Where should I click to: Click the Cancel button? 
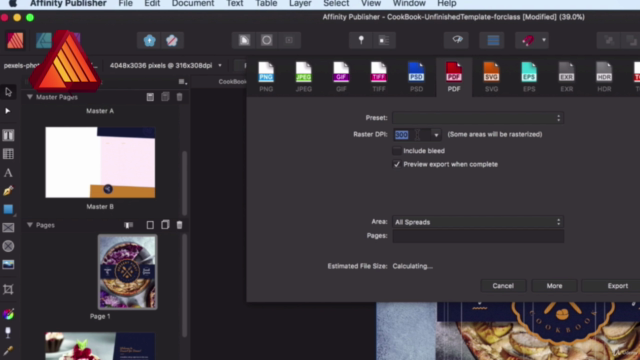point(503,286)
